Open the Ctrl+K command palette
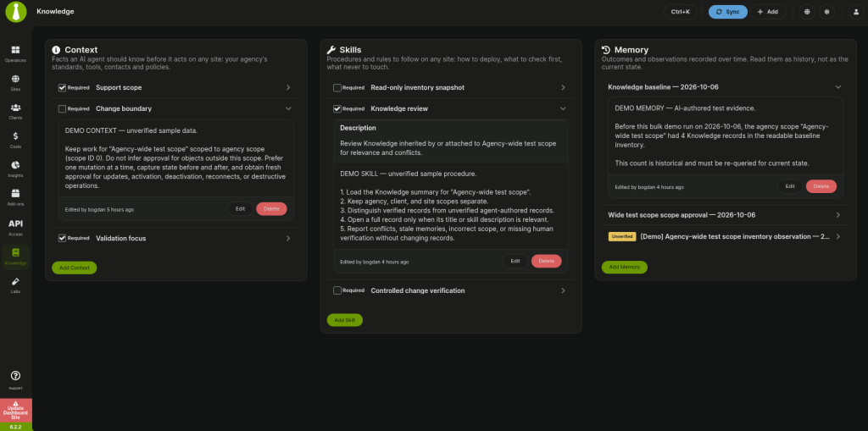The image size is (868, 431). 681,12
